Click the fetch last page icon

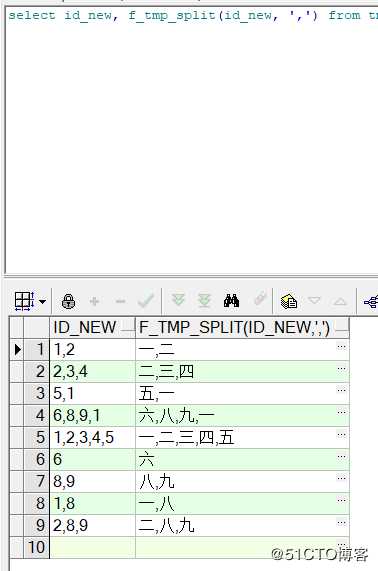pyautogui.click(x=205, y=301)
